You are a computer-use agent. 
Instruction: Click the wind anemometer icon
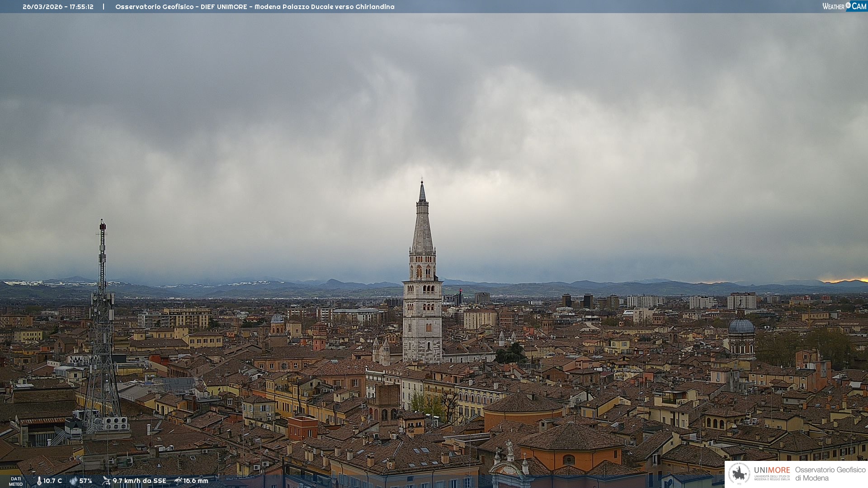pos(106,481)
